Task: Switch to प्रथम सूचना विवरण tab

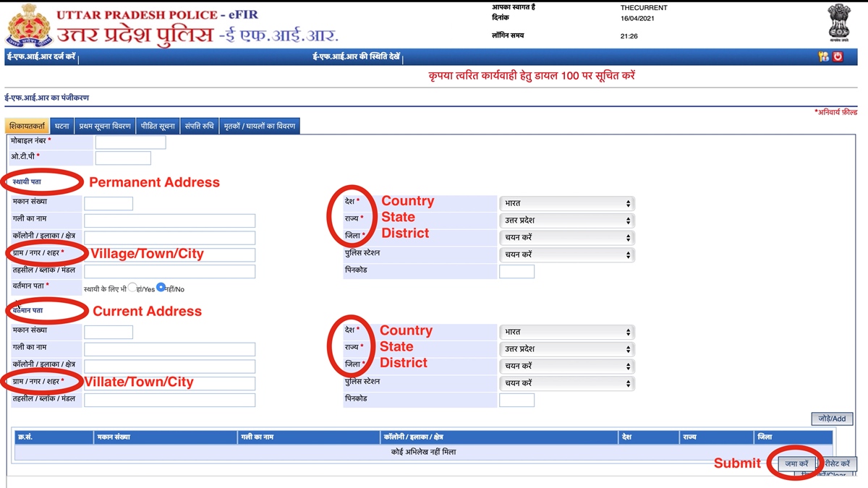Action: coord(105,127)
